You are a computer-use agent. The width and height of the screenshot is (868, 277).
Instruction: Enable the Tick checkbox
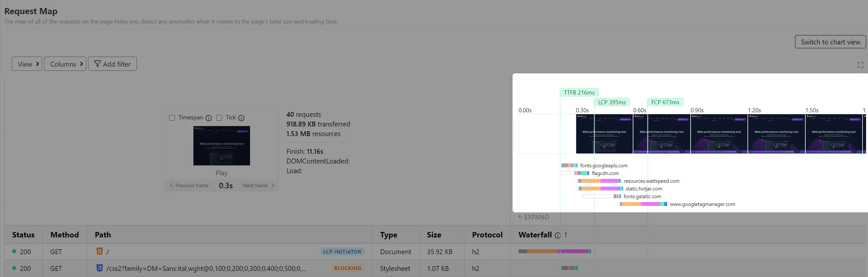pyautogui.click(x=219, y=118)
